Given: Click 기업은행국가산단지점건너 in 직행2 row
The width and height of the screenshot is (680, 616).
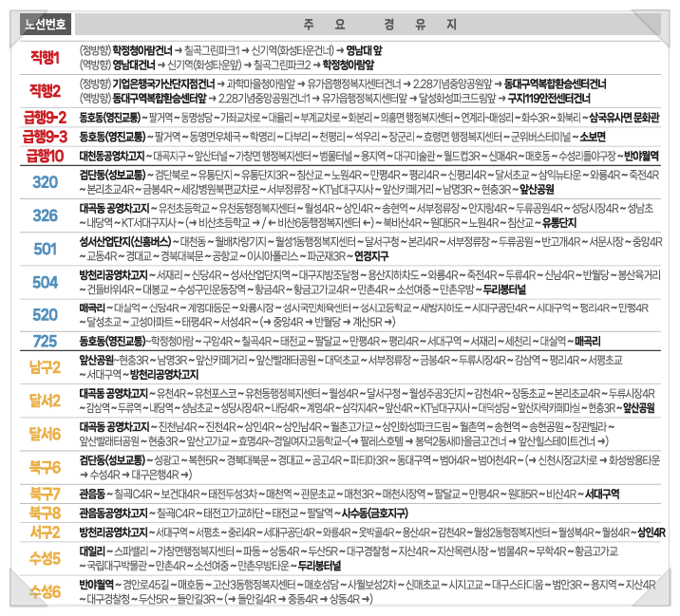Looking at the screenshot, I should 163,84.
